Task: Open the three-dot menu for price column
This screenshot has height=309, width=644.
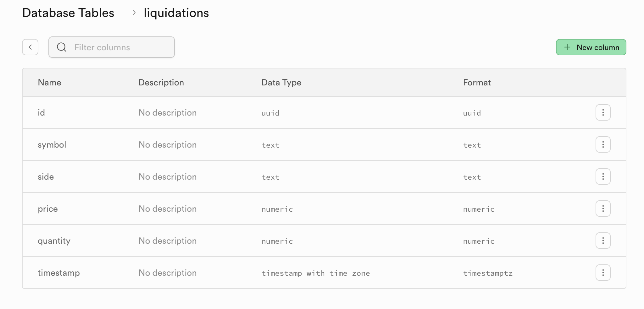Action: (x=603, y=209)
